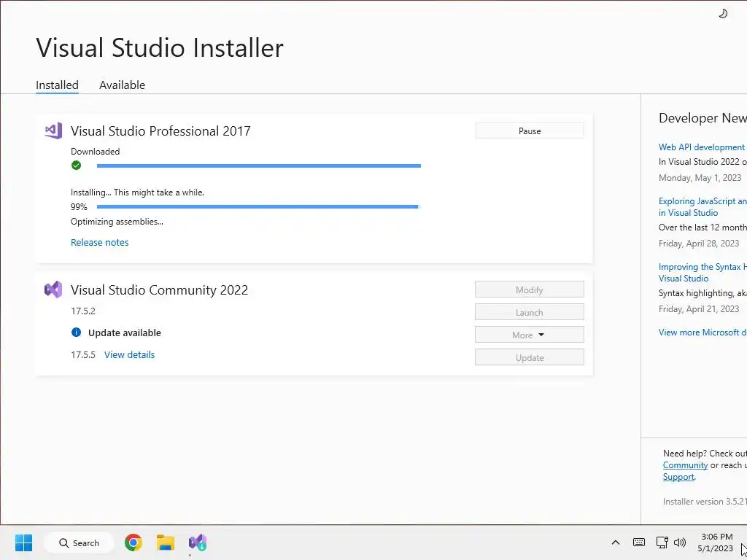
Task: Switch to the Available tab
Action: coord(122,85)
